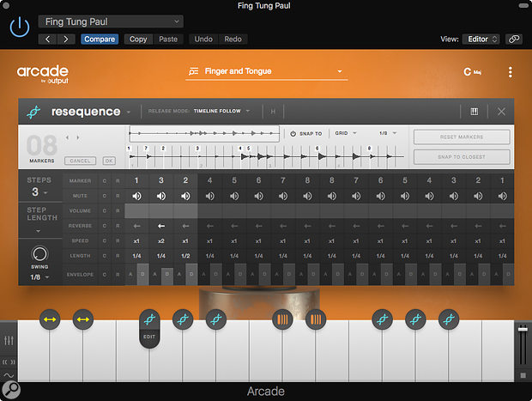Click the link chain icon

[514, 39]
